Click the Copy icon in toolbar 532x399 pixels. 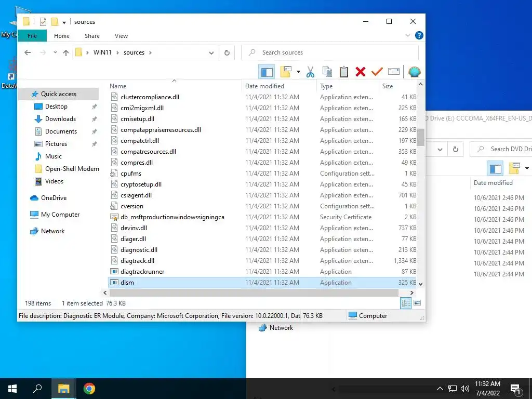[327, 72]
